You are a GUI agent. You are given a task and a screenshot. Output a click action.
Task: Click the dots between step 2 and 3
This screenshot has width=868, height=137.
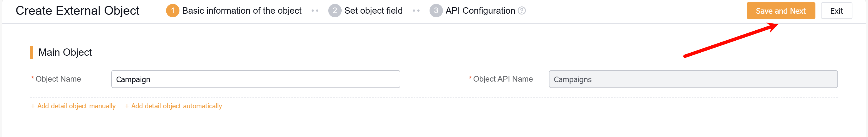[416, 11]
